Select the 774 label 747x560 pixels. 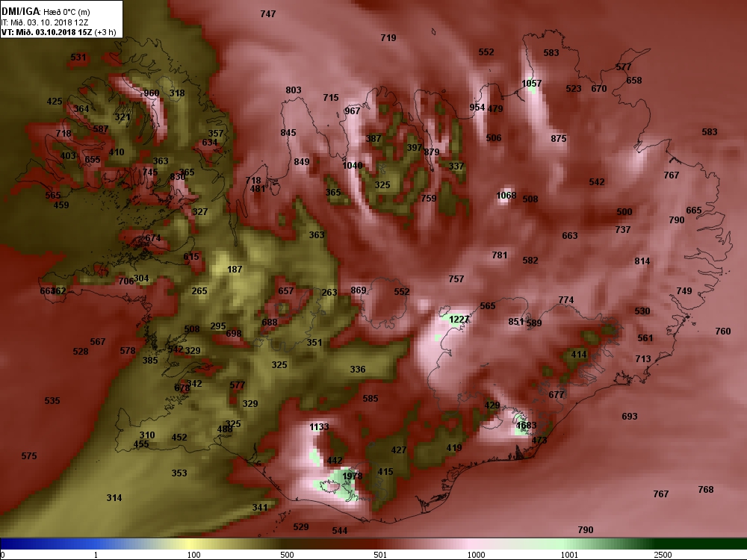pyautogui.click(x=566, y=299)
